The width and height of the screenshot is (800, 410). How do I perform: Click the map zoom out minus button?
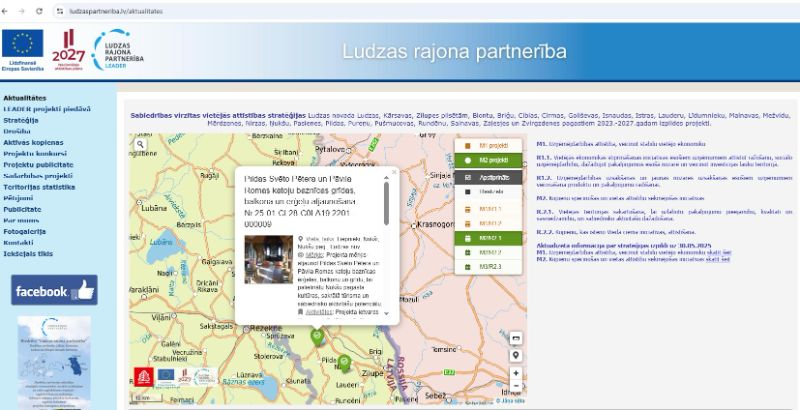516,387
